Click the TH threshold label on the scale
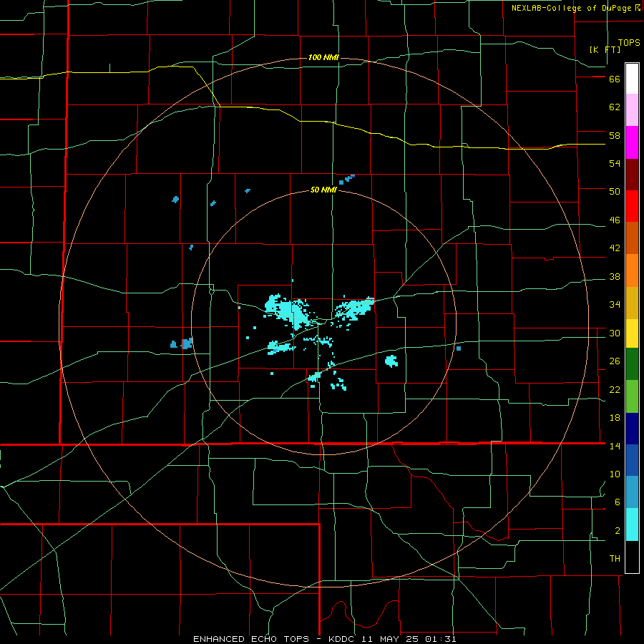Image resolution: width=644 pixels, height=644 pixels. [615, 559]
